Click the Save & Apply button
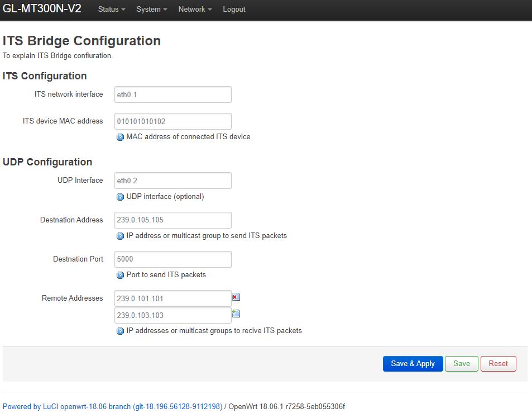Image resolution: width=532 pixels, height=413 pixels. coord(413,364)
